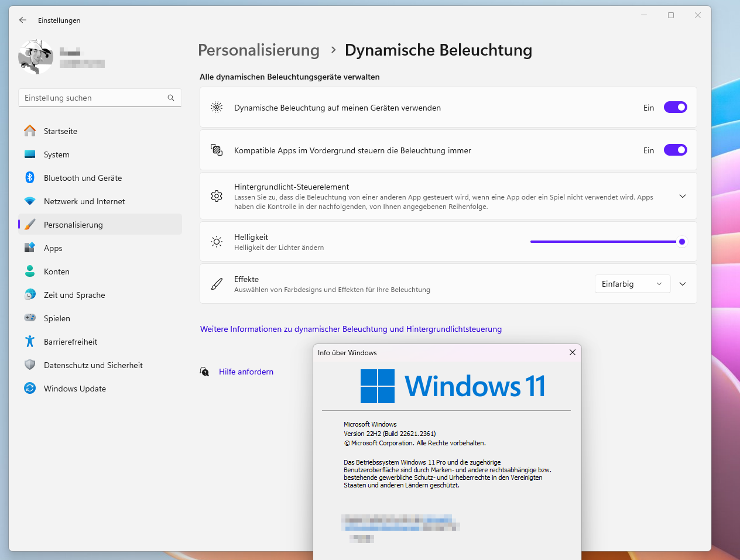Open Weitere Informationen zu dynamischer Beleuchtung link
The image size is (740, 560).
351,329
